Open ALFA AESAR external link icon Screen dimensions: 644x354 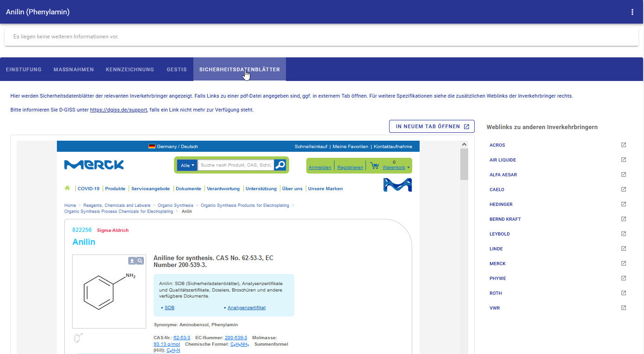624,174
